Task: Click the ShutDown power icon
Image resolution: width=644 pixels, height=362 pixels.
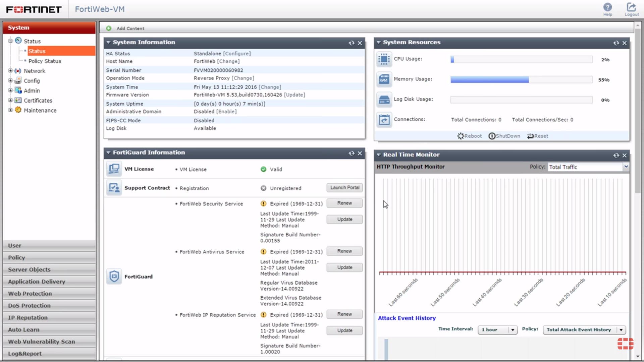Action: (x=492, y=136)
